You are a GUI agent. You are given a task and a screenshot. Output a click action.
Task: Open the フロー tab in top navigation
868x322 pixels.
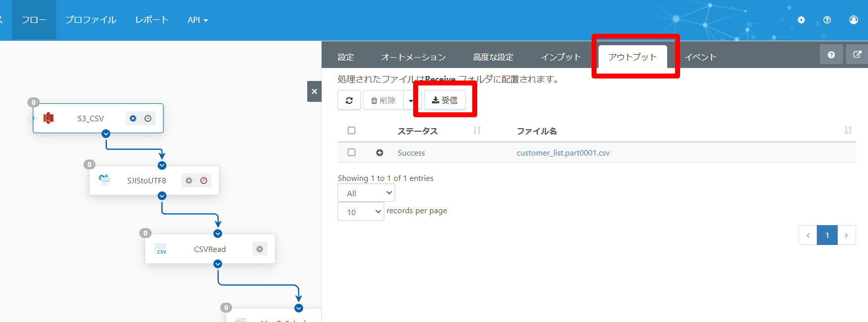[x=34, y=20]
